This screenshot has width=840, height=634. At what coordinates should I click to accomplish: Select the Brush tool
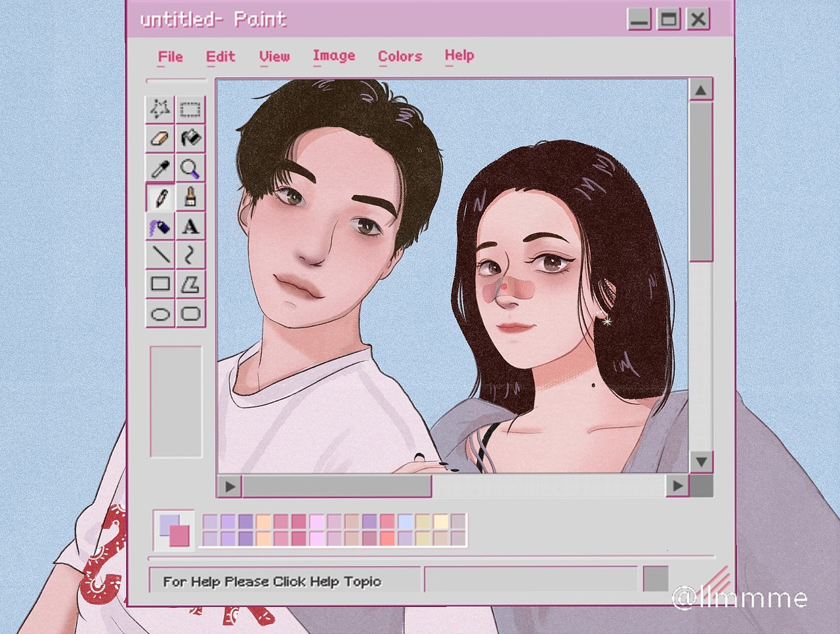point(190,197)
